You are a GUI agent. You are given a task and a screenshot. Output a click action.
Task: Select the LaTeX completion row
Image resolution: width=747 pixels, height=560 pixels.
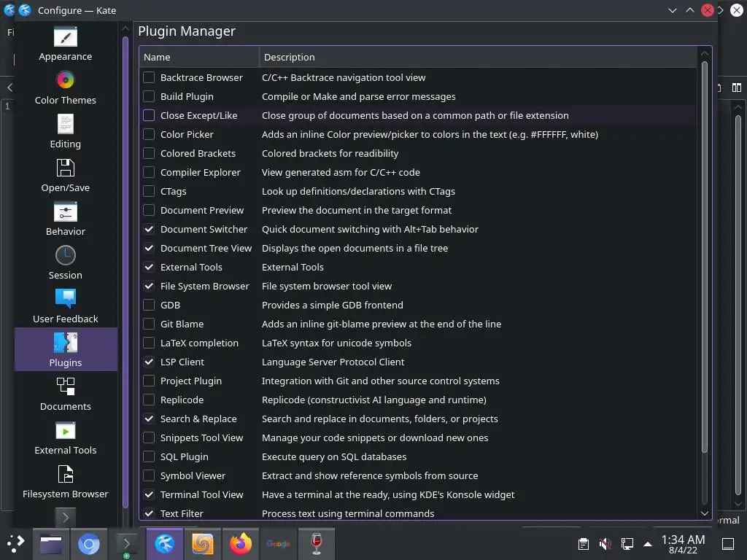(x=418, y=343)
